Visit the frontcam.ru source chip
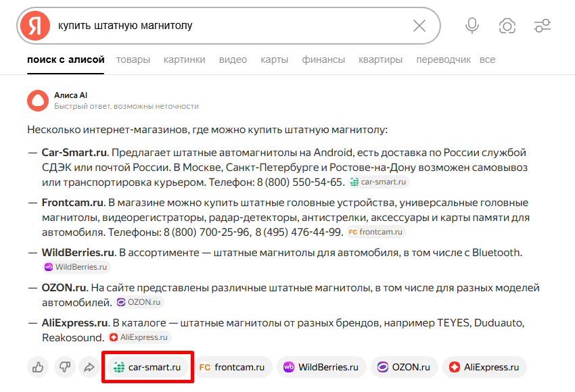Screen dimensions: 575x392 point(233,367)
